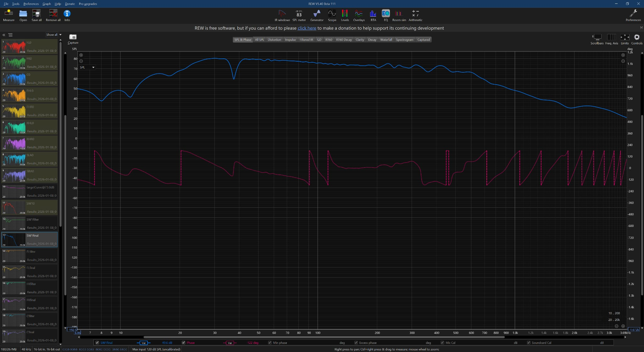This screenshot has height=352, width=644.
Task: Open the SPL meter
Action: pyautogui.click(x=299, y=15)
